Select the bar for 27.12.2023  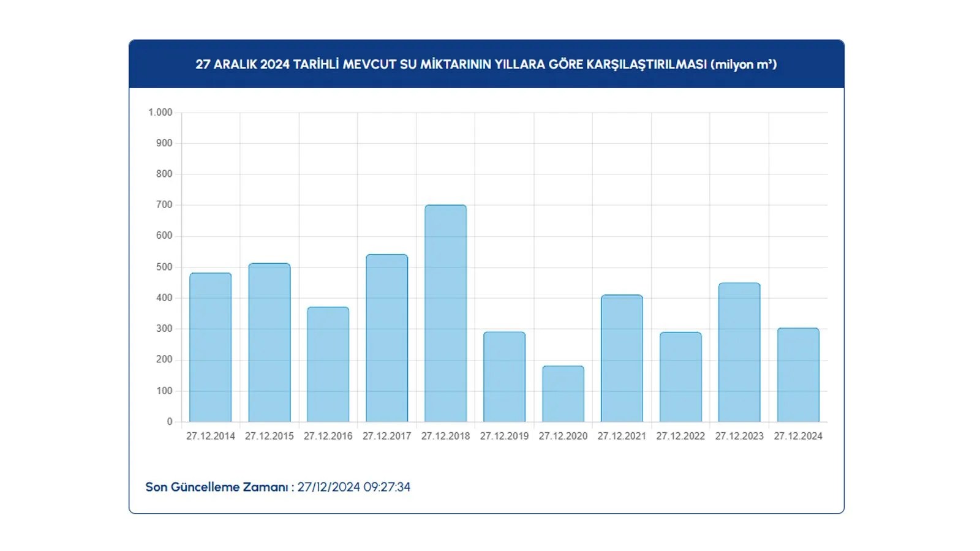coord(739,352)
